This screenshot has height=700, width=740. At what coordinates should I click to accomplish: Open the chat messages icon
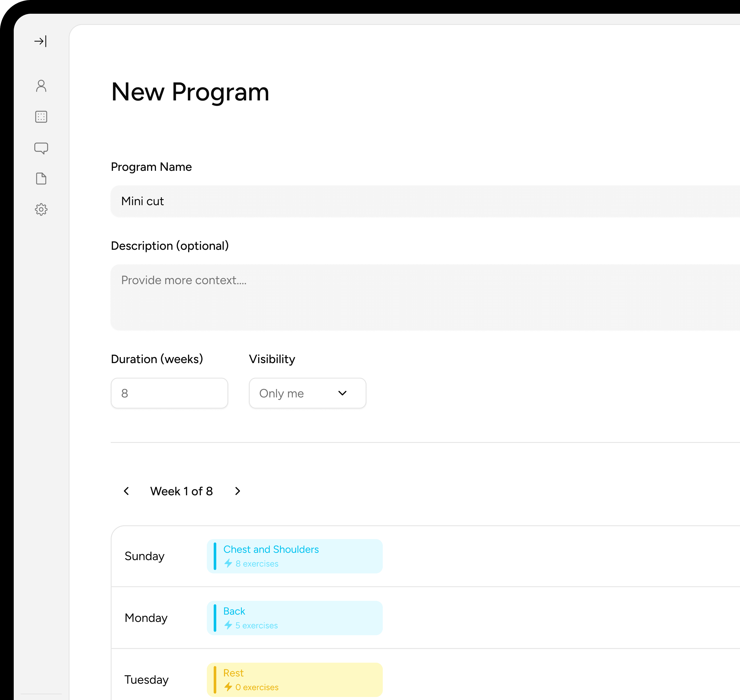click(x=41, y=148)
